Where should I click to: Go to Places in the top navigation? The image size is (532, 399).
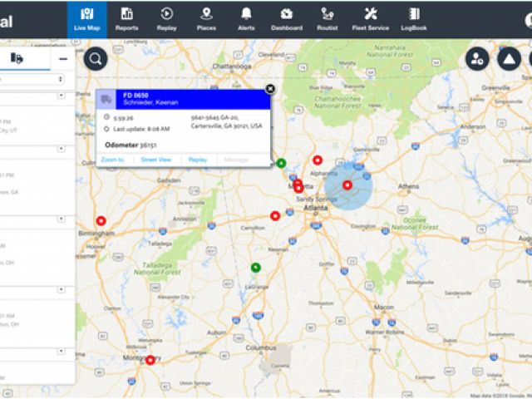click(x=205, y=18)
